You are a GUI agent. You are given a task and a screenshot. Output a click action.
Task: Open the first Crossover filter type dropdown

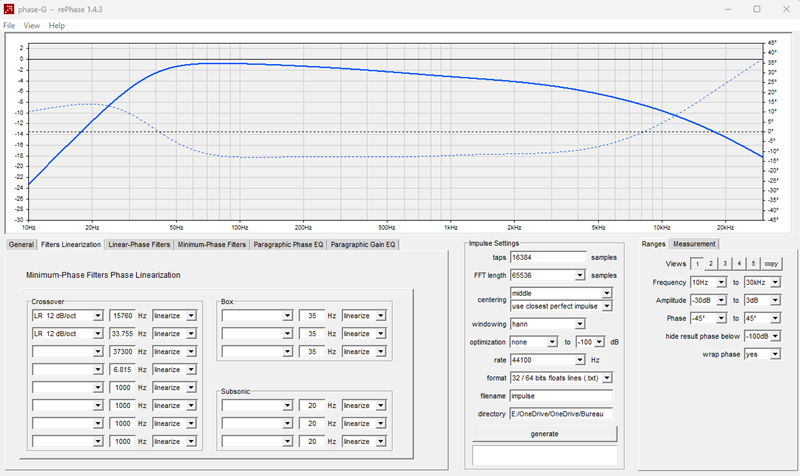[67, 316]
